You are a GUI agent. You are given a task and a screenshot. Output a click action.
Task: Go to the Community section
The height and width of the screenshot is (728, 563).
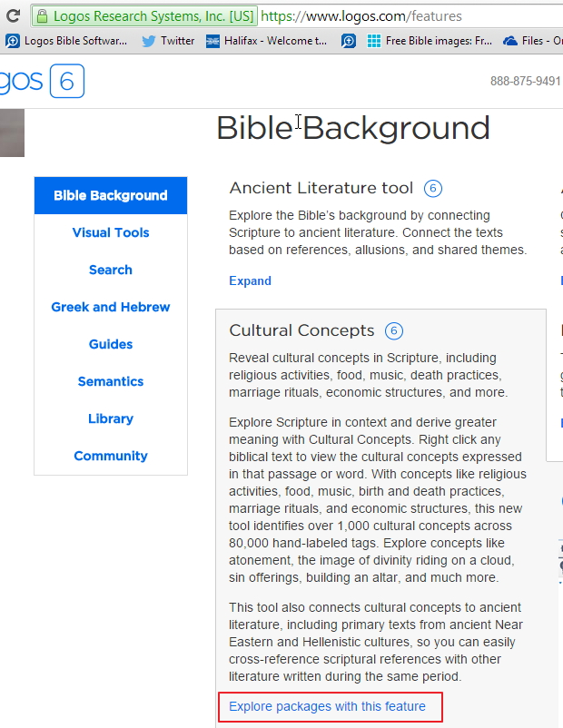pos(111,456)
